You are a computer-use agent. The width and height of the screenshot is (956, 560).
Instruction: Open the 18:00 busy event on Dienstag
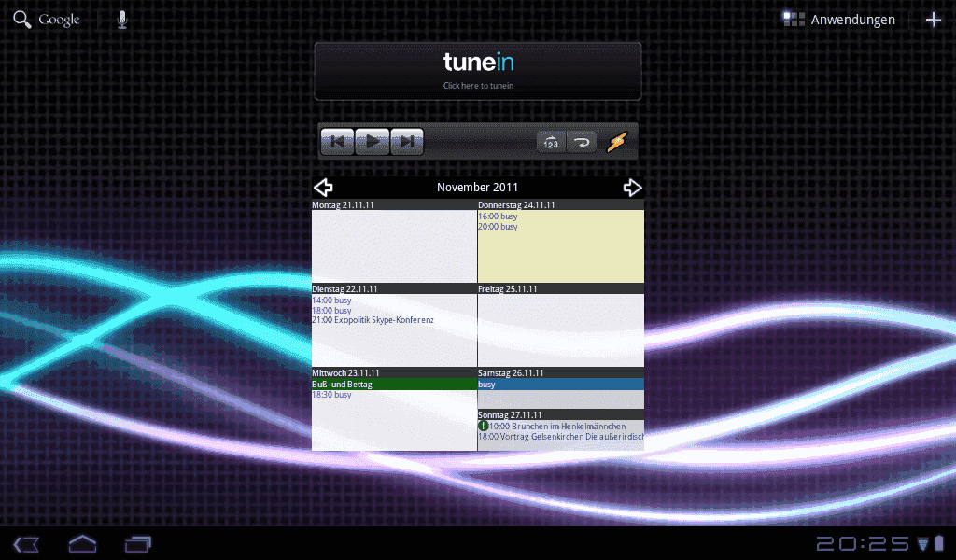[x=331, y=311]
